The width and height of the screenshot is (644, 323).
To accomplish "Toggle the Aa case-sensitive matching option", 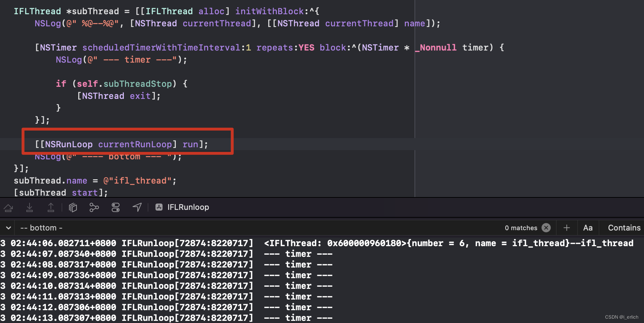I will [588, 228].
